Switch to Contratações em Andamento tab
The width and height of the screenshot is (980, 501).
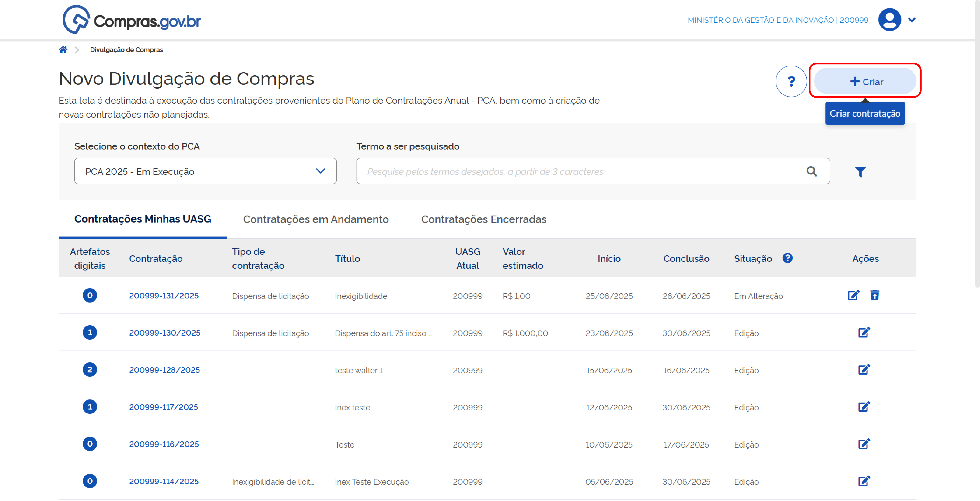pyautogui.click(x=316, y=219)
